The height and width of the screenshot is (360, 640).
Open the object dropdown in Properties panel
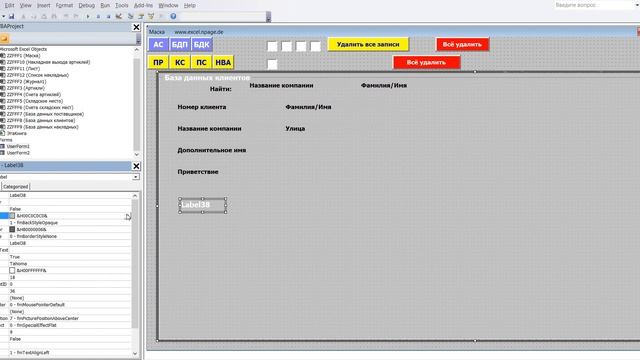pos(136,177)
